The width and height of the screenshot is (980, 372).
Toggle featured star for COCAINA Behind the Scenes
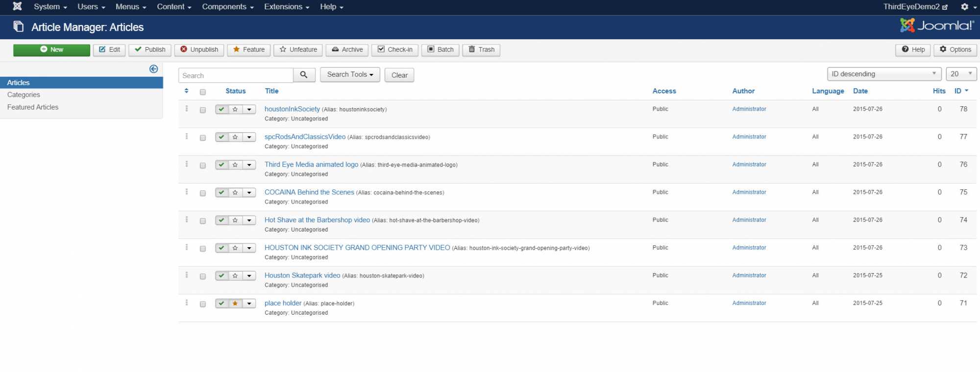(x=235, y=193)
